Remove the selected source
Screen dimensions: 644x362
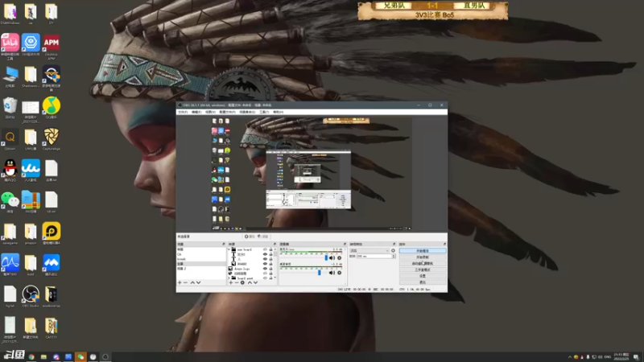[237, 283]
